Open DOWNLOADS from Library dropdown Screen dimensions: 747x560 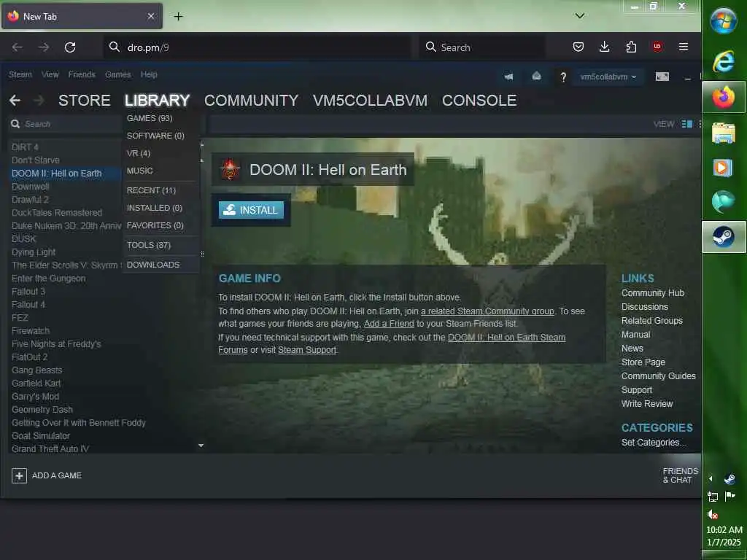[x=153, y=265]
